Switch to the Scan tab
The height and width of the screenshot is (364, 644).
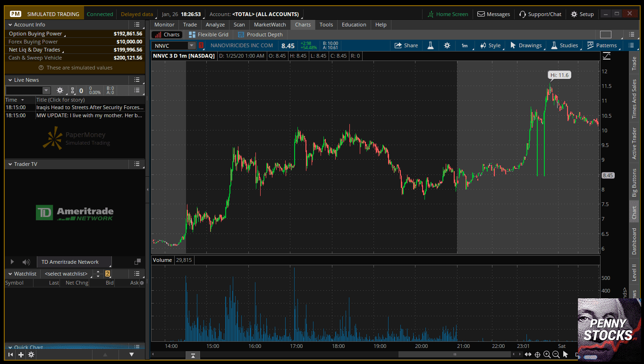[239, 25]
